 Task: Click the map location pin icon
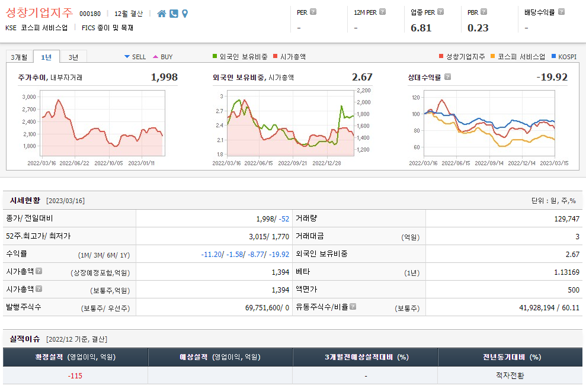click(185, 14)
